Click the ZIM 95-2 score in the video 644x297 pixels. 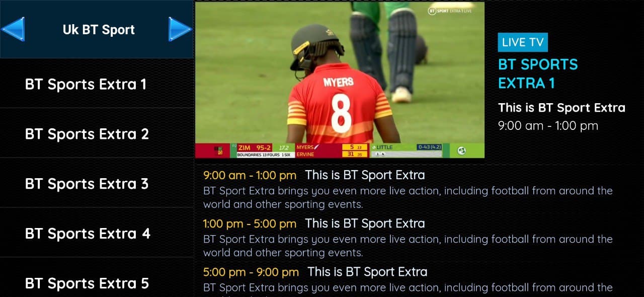point(255,147)
